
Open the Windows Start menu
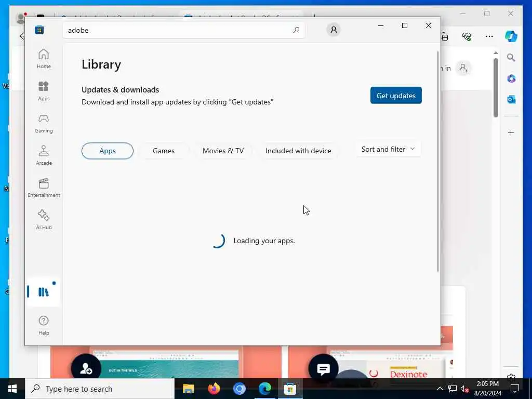(x=12, y=389)
